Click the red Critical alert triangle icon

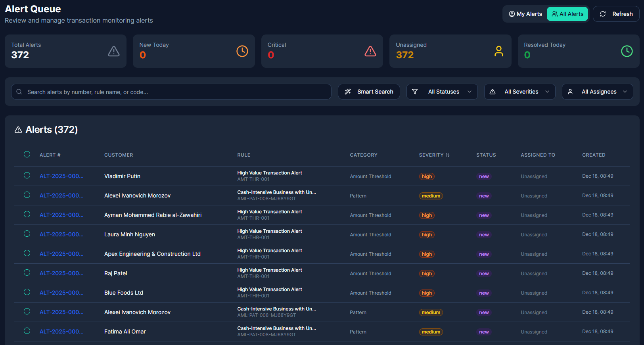[370, 51]
